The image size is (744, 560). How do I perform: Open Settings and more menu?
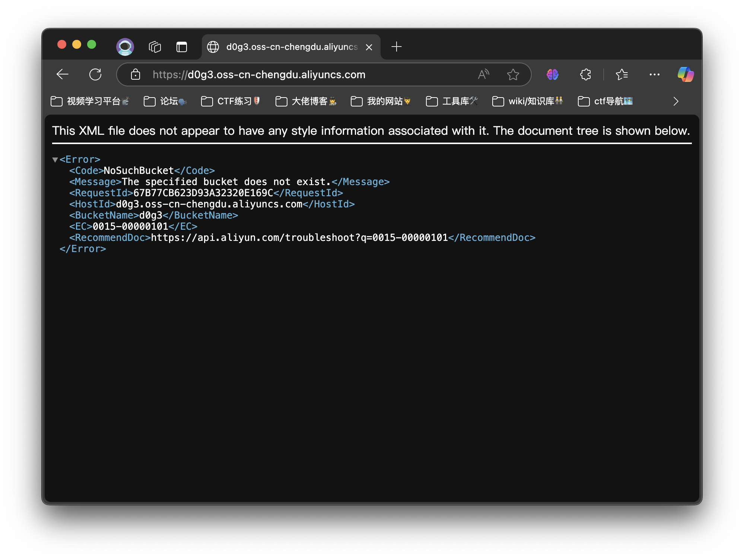[x=654, y=74]
